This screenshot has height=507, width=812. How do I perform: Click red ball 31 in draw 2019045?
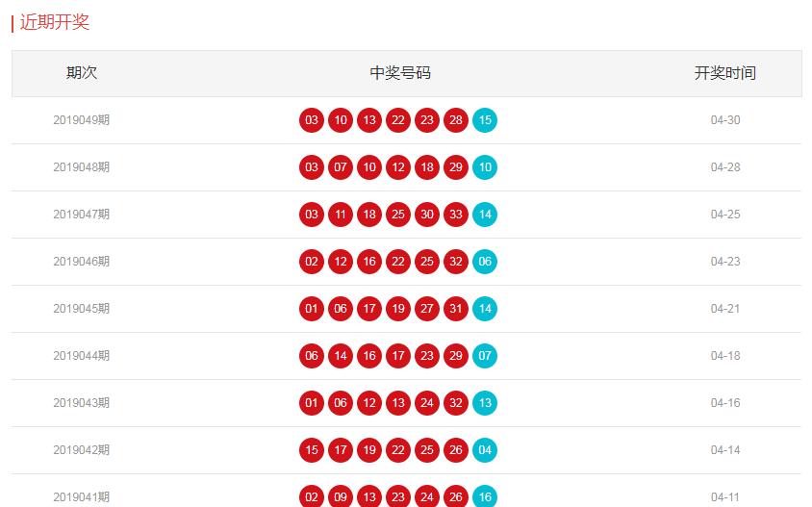pos(456,309)
